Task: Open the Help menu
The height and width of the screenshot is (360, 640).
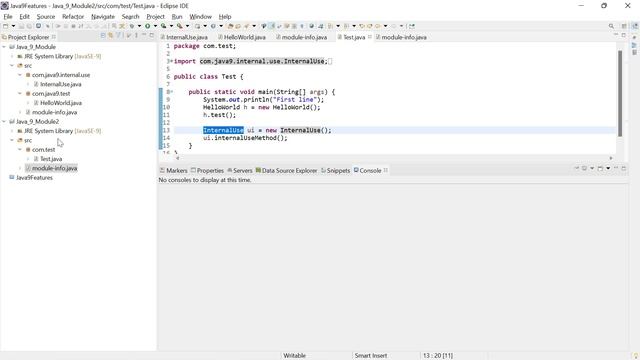Action: (x=225, y=17)
